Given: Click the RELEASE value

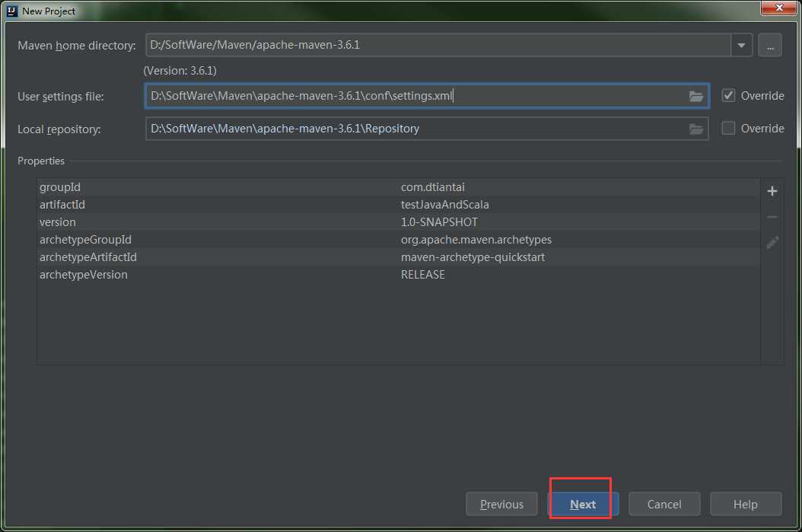Looking at the screenshot, I should pyautogui.click(x=422, y=275).
